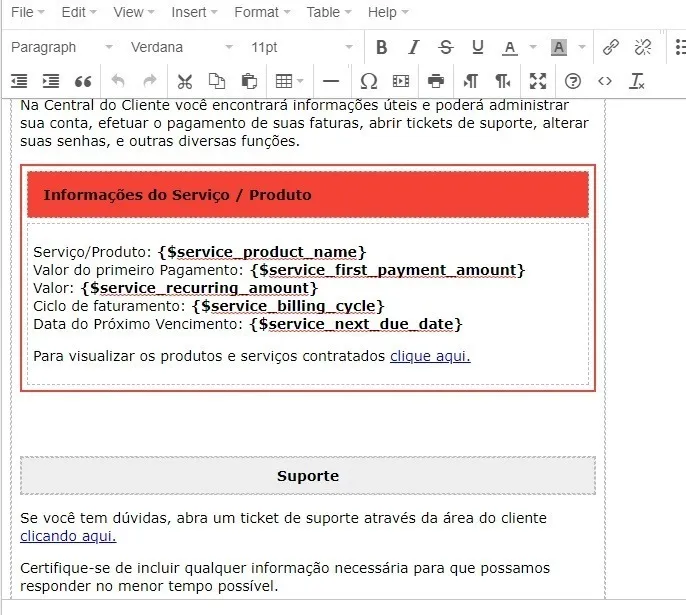Insert media with the film icon
This screenshot has width=686, height=615.
[x=401, y=81]
